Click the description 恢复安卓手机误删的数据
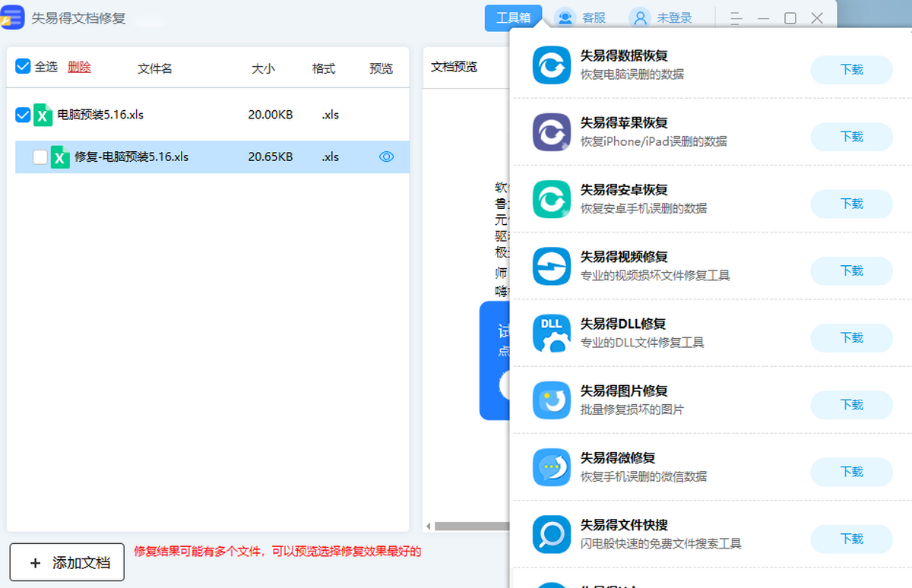This screenshot has width=912, height=588. tap(644, 208)
